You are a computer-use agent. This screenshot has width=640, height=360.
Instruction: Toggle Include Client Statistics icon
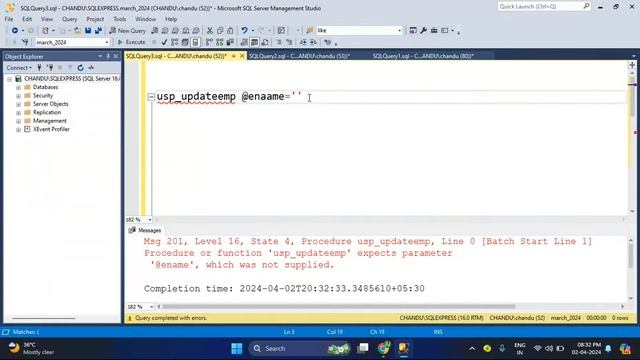pyautogui.click(x=230, y=42)
